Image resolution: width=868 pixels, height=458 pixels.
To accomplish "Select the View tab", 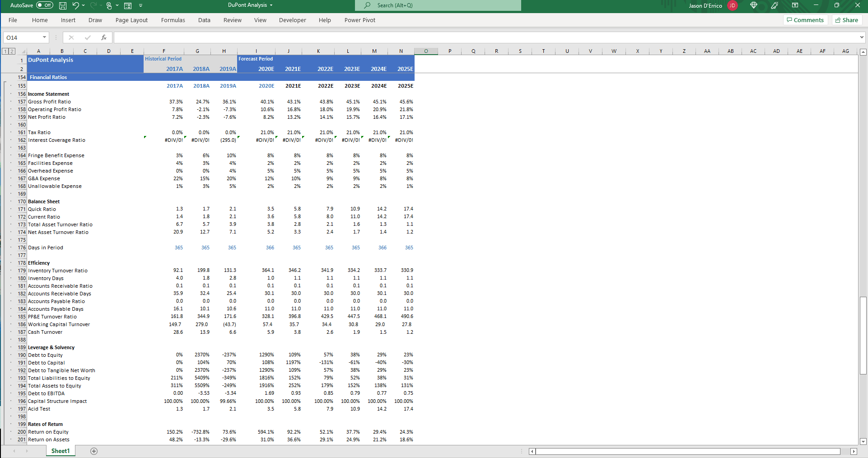I will click(x=260, y=20).
